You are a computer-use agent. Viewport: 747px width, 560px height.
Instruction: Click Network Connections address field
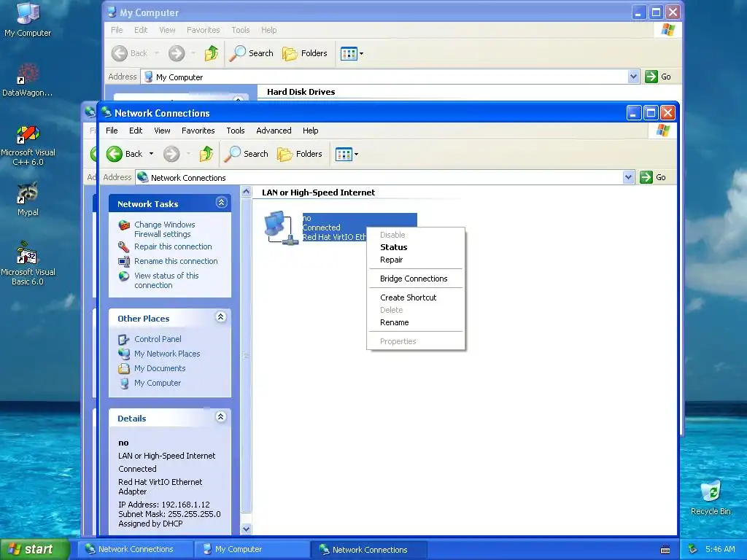379,178
